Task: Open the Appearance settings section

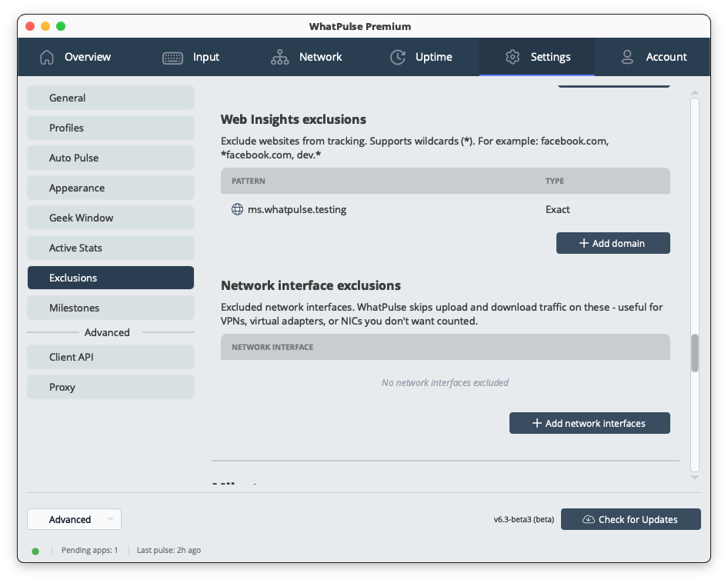Action: 111,188
